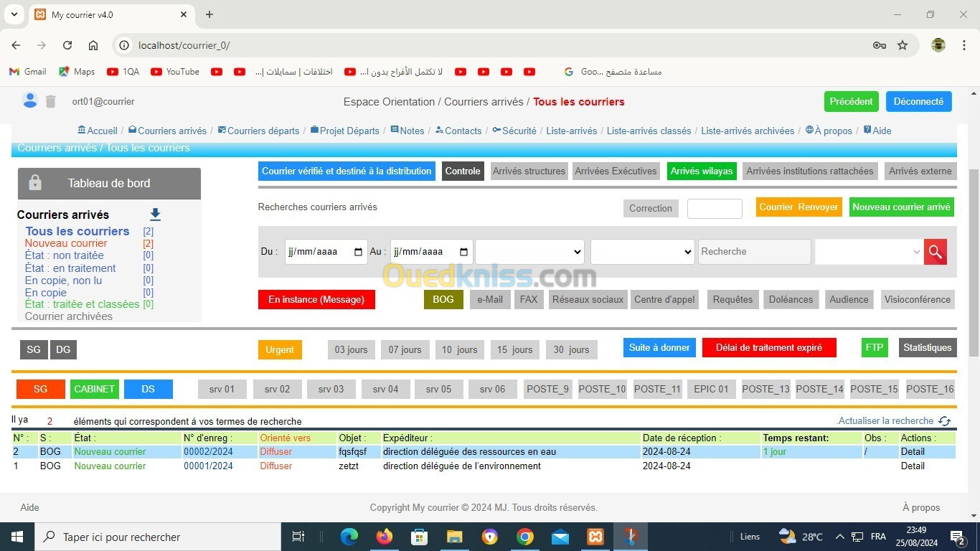Viewport: 980px width, 551px height.
Task: Click Nouveau courrier arrivé button
Action: pos(901,207)
